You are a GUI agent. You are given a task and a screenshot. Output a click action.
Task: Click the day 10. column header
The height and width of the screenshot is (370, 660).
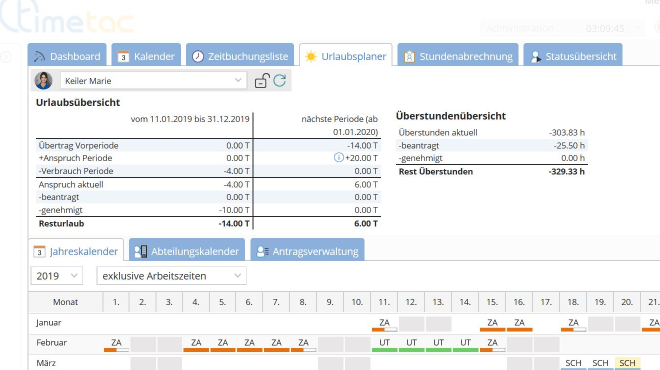[x=357, y=302]
